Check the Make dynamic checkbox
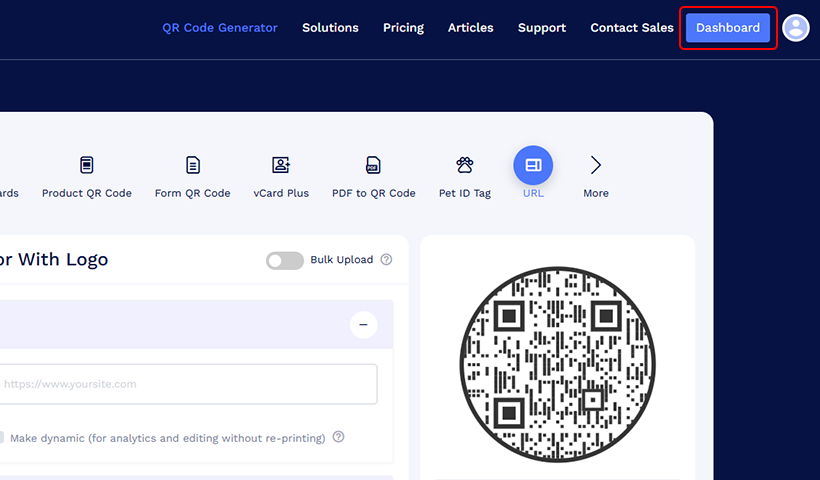 (1, 438)
